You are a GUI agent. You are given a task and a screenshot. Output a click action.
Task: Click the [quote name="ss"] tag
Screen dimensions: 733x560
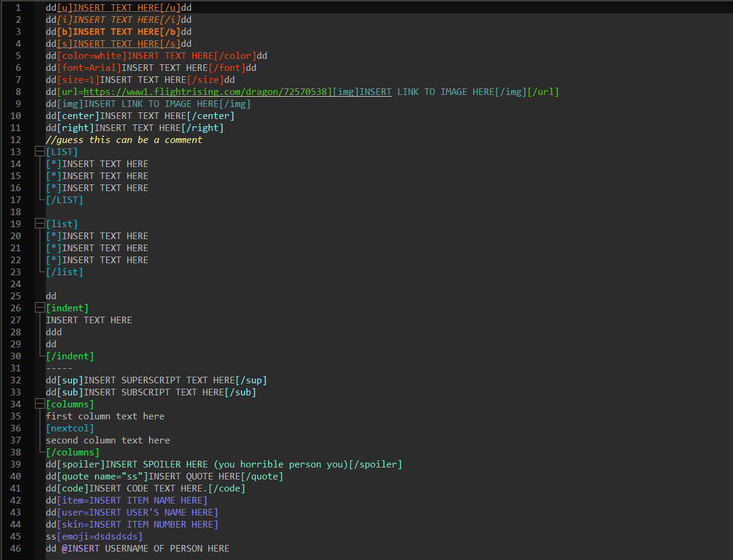point(103,476)
